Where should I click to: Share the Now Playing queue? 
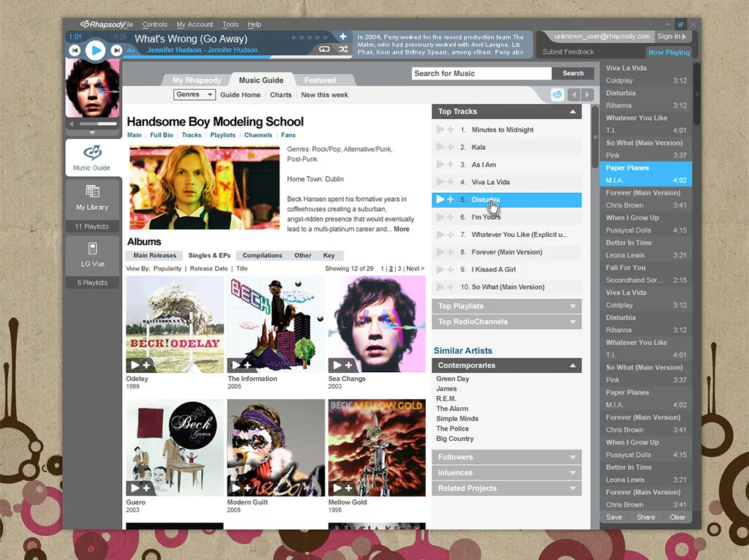[x=646, y=517]
